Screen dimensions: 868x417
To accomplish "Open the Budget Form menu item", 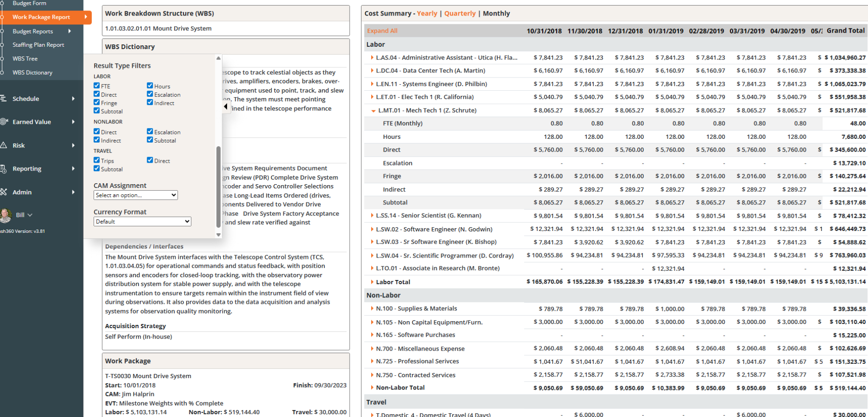I will tap(29, 3).
